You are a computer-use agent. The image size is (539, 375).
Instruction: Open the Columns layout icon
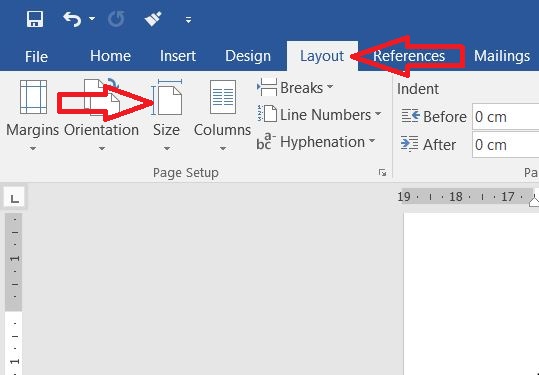(223, 97)
